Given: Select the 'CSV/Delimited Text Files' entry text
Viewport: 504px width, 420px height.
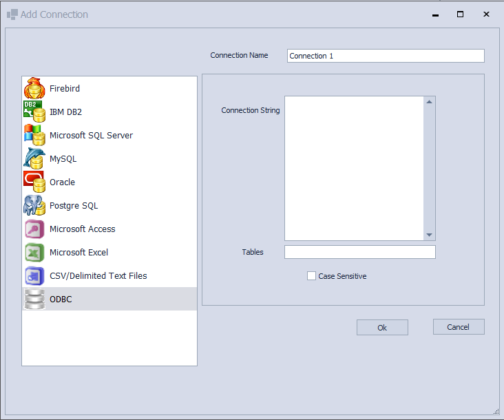Looking at the screenshot, I should click(98, 275).
